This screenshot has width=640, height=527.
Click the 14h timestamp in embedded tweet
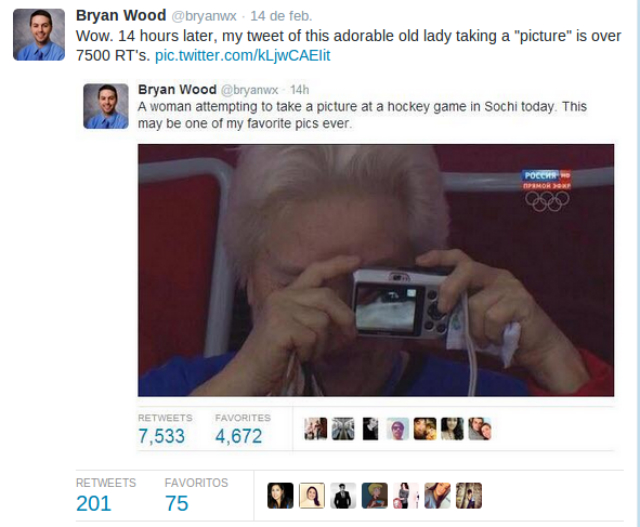[x=300, y=90]
